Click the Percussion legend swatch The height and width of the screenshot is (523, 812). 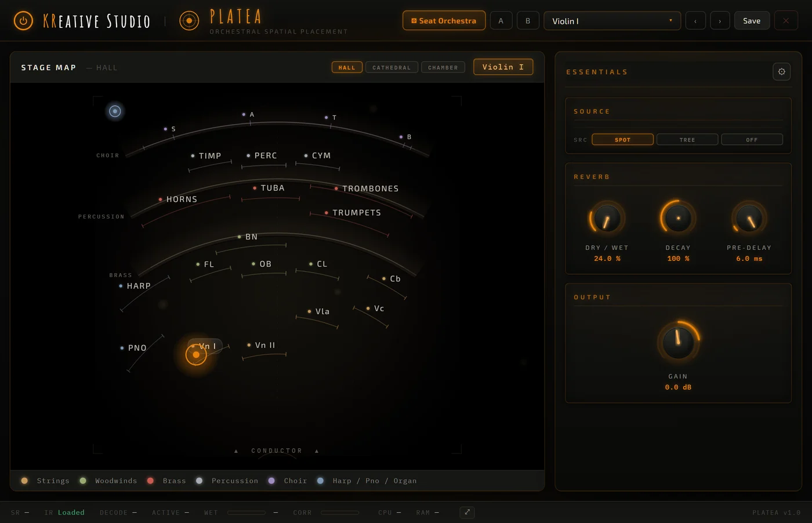pos(199,481)
